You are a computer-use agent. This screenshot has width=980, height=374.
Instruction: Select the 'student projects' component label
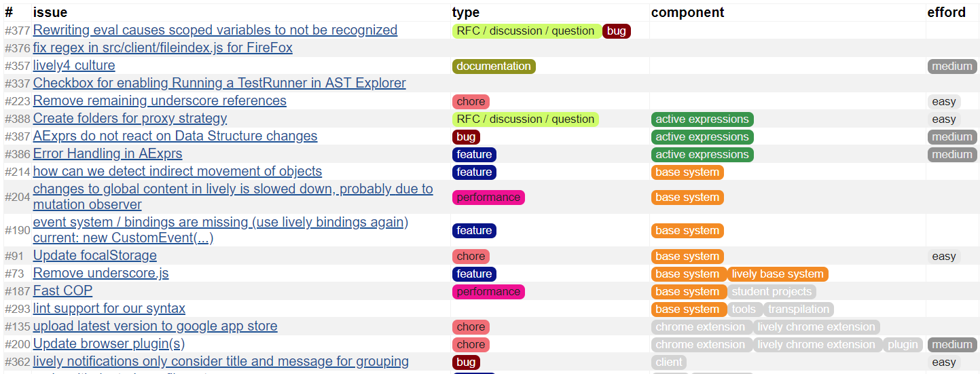772,292
